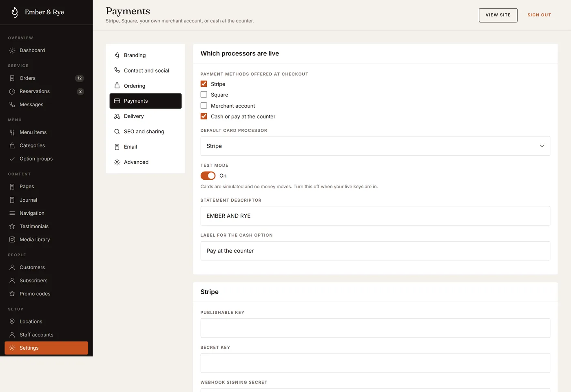Open the Advanced settings tab
Image resolution: width=571 pixels, height=392 pixels.
point(146,162)
